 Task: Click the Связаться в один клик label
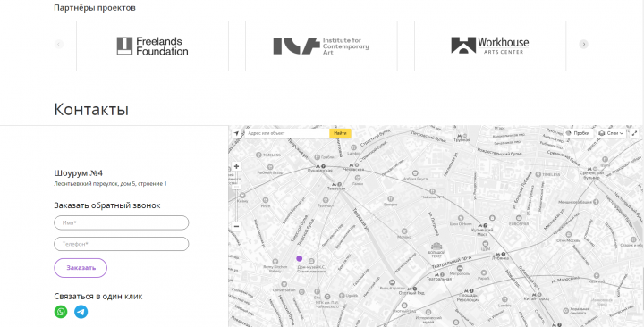(98, 297)
